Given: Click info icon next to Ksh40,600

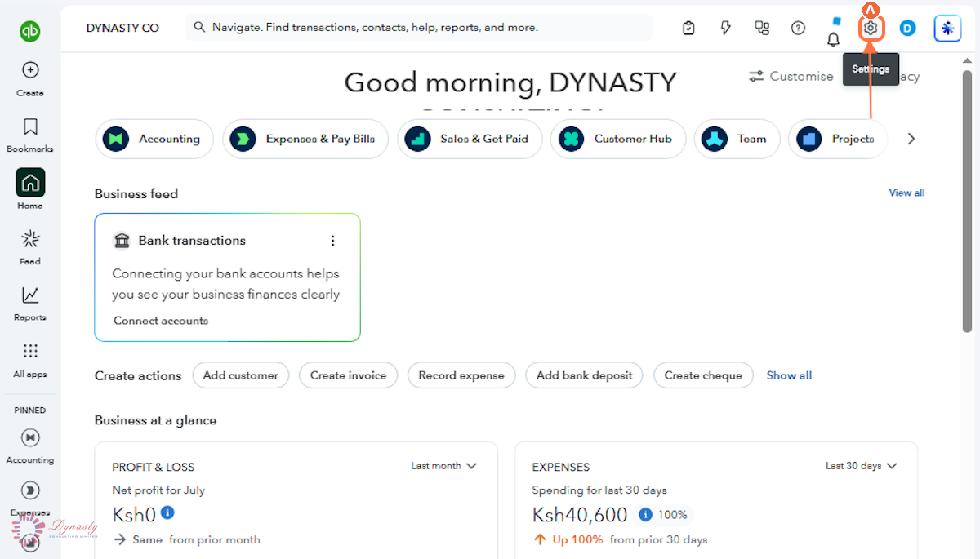Looking at the screenshot, I should point(645,515).
